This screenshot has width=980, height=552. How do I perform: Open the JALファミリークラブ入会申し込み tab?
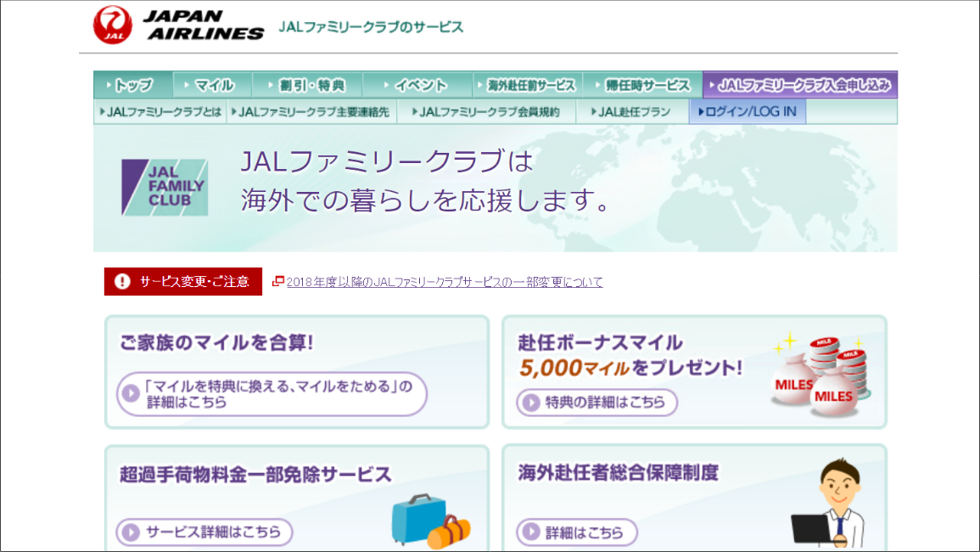(800, 84)
